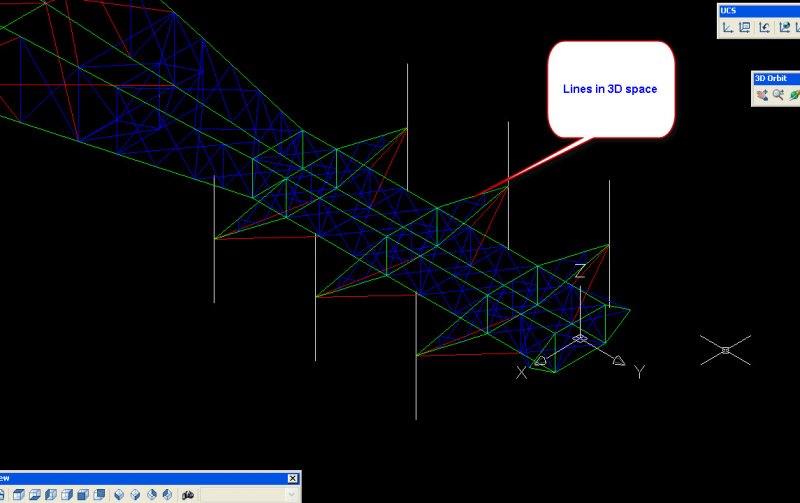Viewport: 800px width, 503px height.
Task: Click the 'Lines in 3D space' text
Action: [x=610, y=89]
